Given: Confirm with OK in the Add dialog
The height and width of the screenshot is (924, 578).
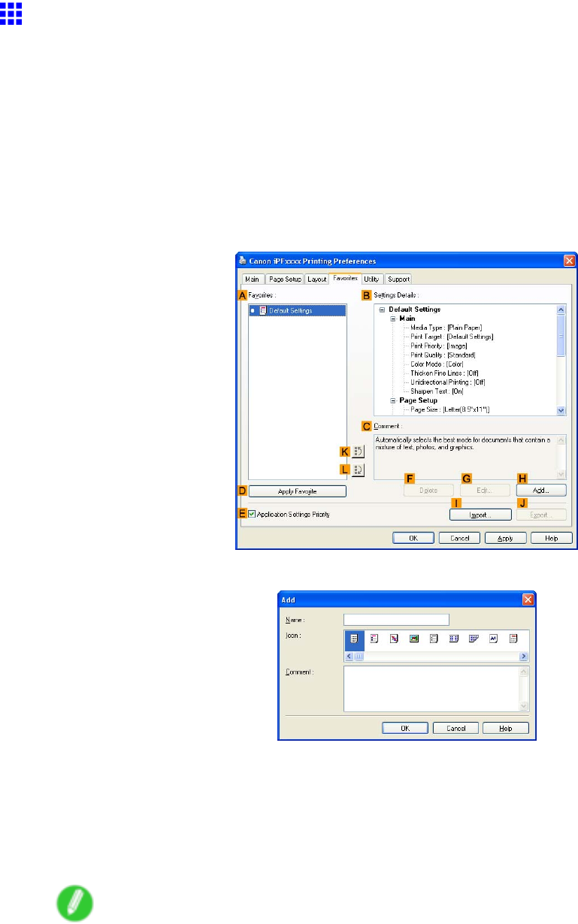Looking at the screenshot, I should coord(405,728).
